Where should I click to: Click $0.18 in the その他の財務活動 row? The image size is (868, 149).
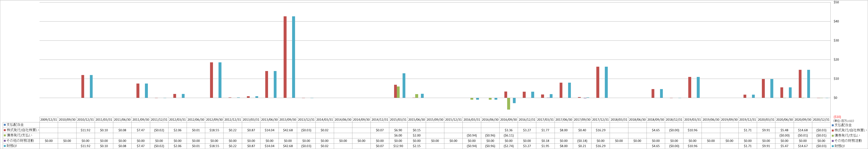pos(545,140)
